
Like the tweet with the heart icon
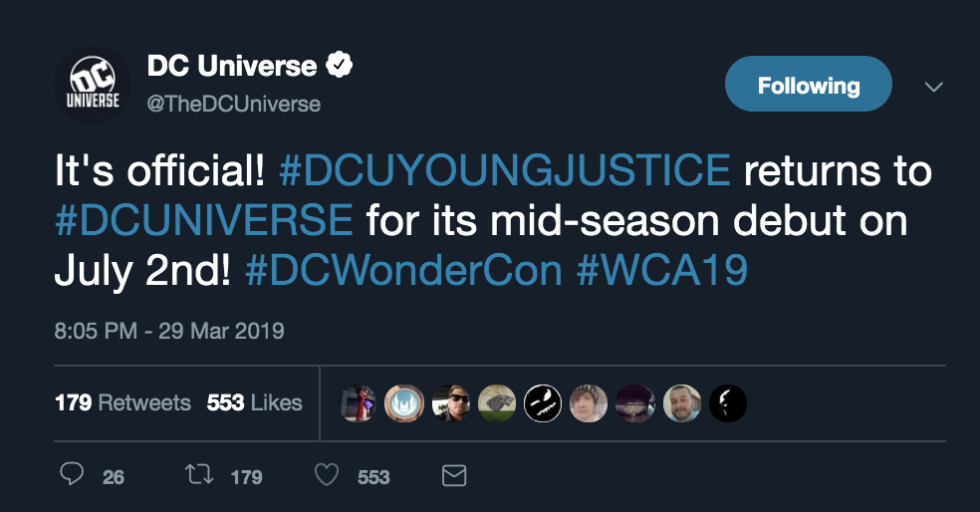(x=327, y=475)
